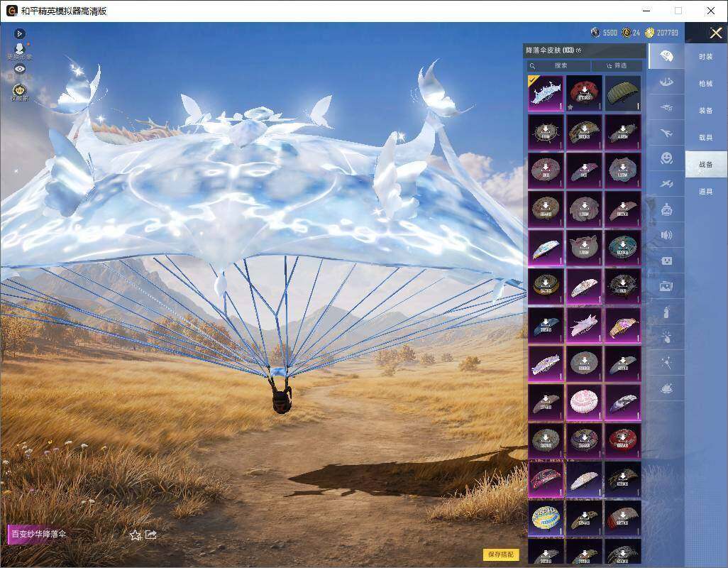This screenshot has width=728, height=568.
Task: Click the small icon after 降落伞皮肤 (103)
Action: (x=578, y=50)
